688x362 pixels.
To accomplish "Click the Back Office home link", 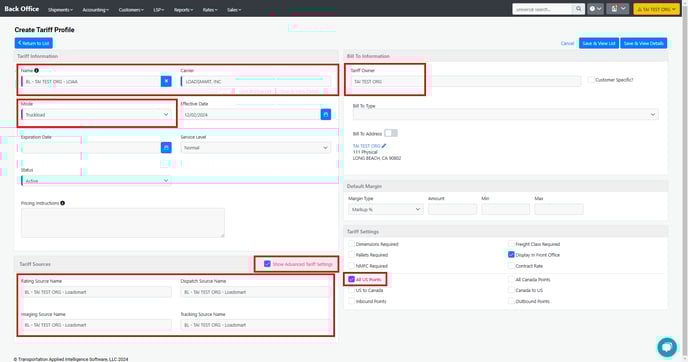I will point(22,9).
